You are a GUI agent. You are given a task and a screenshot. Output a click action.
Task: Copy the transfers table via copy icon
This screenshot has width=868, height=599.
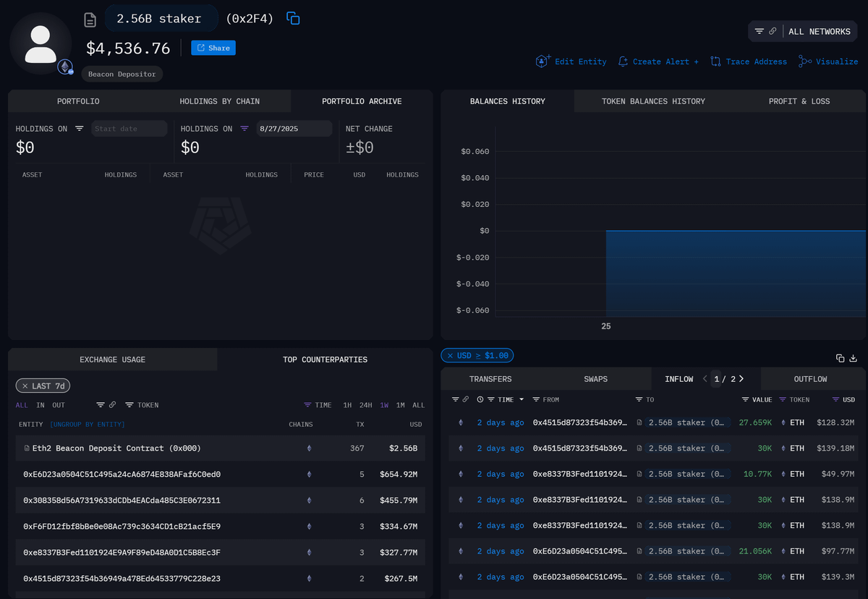[x=840, y=358]
